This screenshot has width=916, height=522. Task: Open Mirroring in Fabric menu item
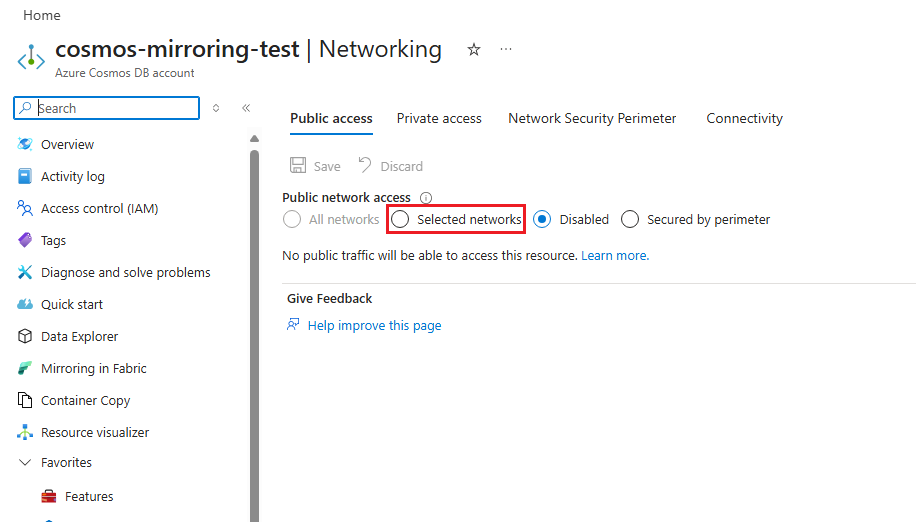point(93,368)
